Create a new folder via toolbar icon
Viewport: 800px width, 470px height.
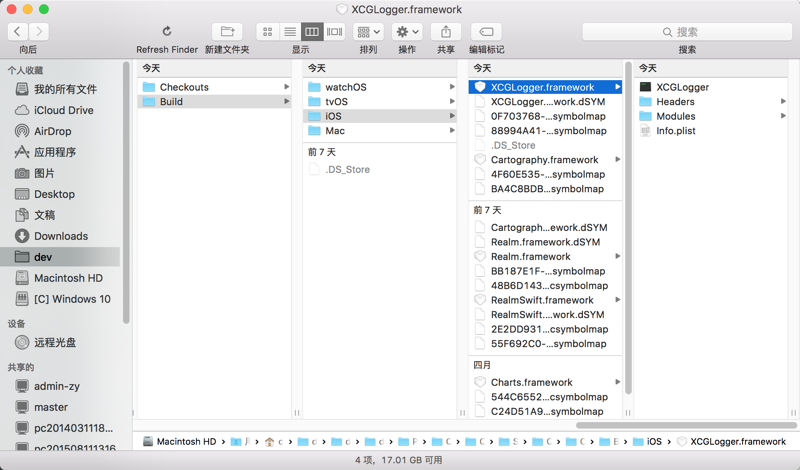(x=227, y=32)
